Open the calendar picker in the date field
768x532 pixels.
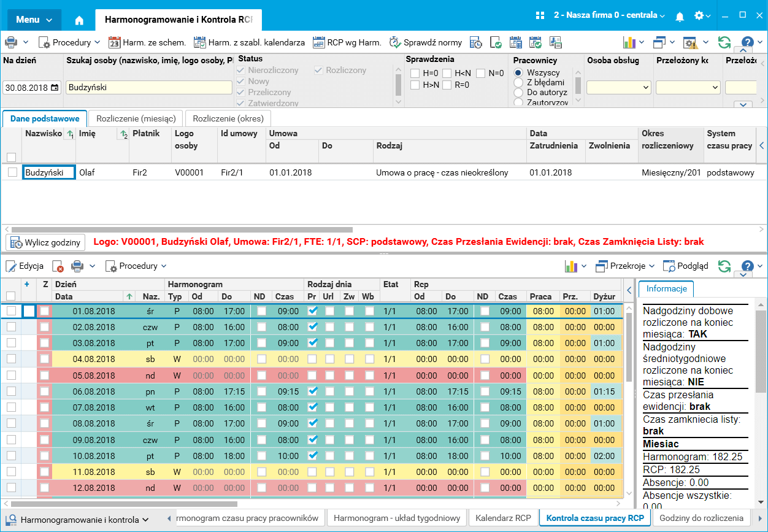(55, 88)
